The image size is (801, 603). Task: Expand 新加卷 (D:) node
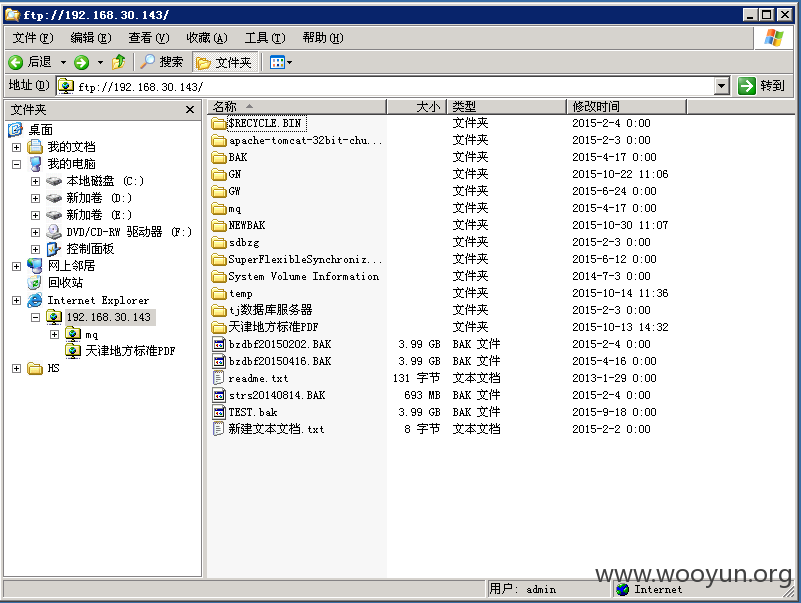click(35, 198)
